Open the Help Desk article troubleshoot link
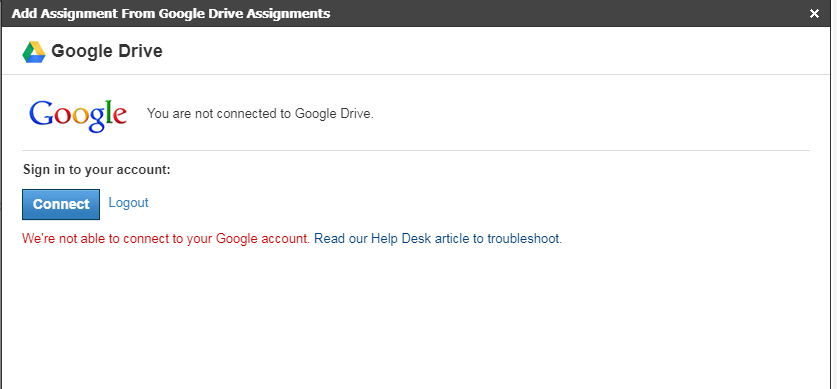Image resolution: width=837 pixels, height=389 pixels. click(x=438, y=239)
